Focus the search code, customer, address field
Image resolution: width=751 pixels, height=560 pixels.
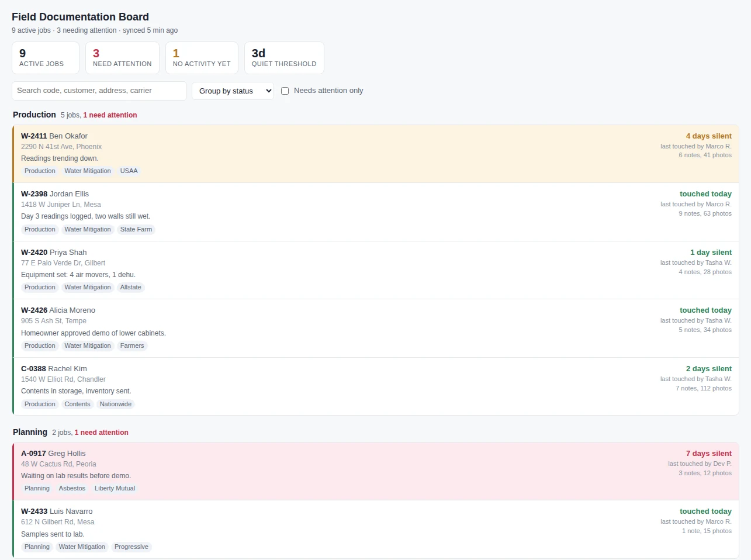pyautogui.click(x=99, y=91)
